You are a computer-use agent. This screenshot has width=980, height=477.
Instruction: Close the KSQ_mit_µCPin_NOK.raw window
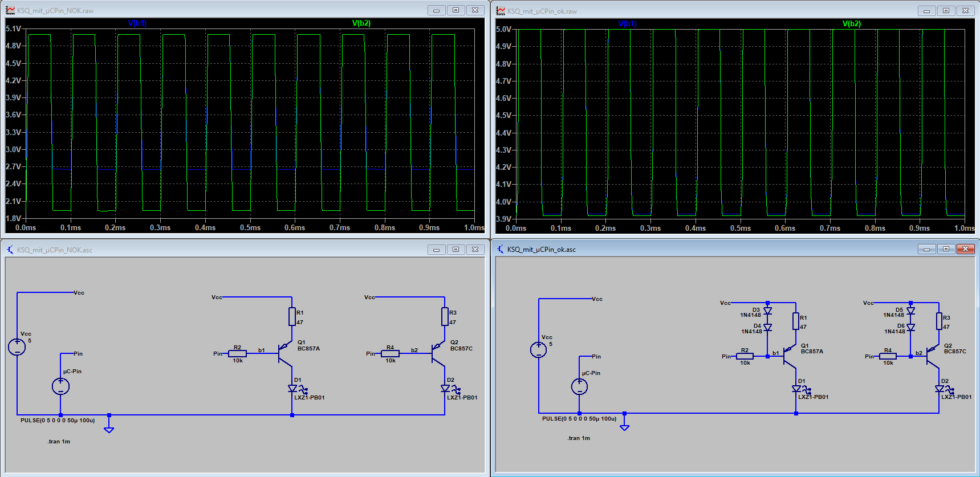click(x=475, y=10)
